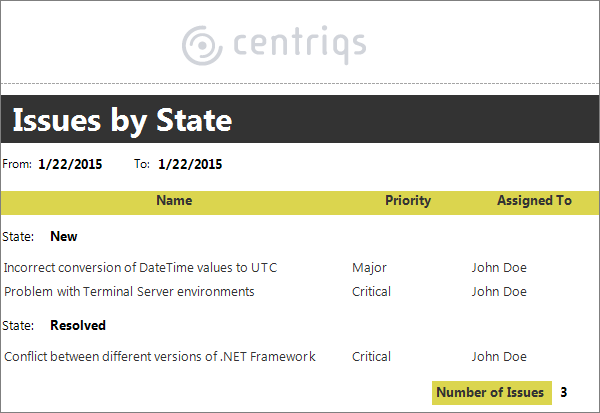
Task: Click the Major priority value
Action: (x=369, y=268)
